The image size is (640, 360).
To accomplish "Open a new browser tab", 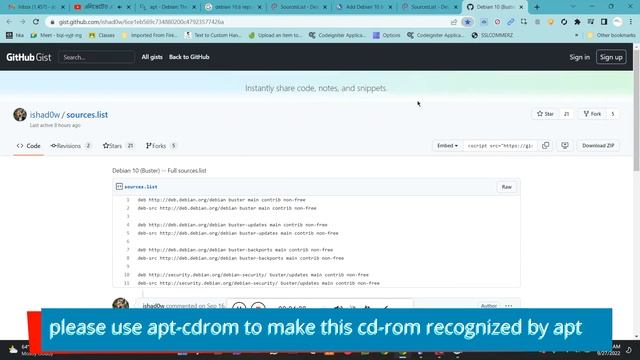I will click(x=537, y=7).
